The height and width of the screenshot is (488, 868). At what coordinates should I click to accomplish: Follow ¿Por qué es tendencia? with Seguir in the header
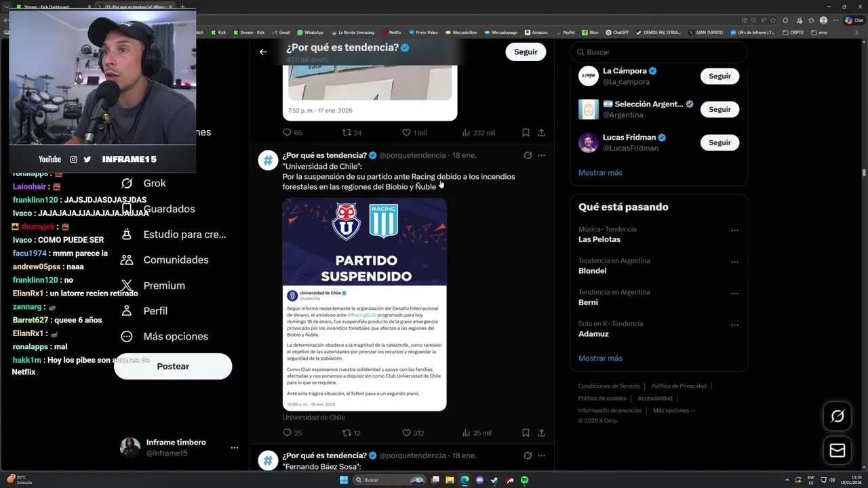point(526,52)
